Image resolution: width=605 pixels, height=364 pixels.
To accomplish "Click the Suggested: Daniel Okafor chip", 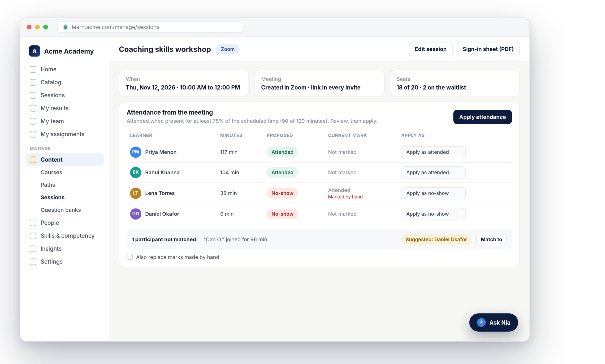I will (436, 239).
